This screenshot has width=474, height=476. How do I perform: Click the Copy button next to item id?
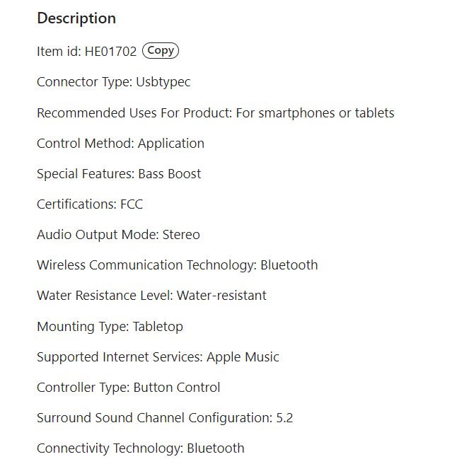[161, 51]
